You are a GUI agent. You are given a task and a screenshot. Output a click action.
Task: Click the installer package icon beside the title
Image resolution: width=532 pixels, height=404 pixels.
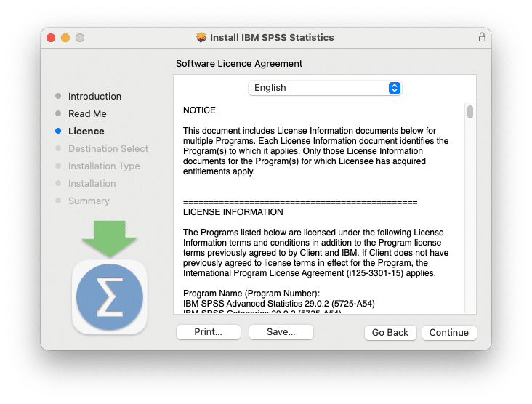tap(201, 37)
